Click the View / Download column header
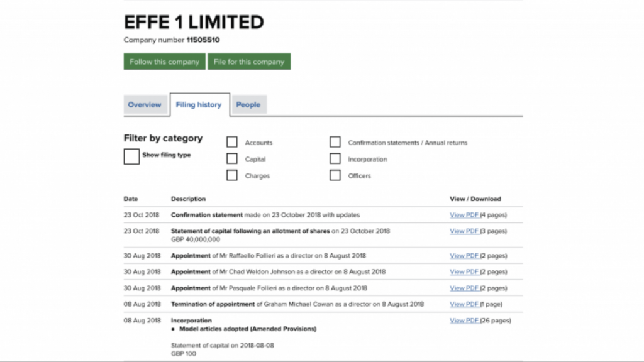 pyautogui.click(x=475, y=199)
